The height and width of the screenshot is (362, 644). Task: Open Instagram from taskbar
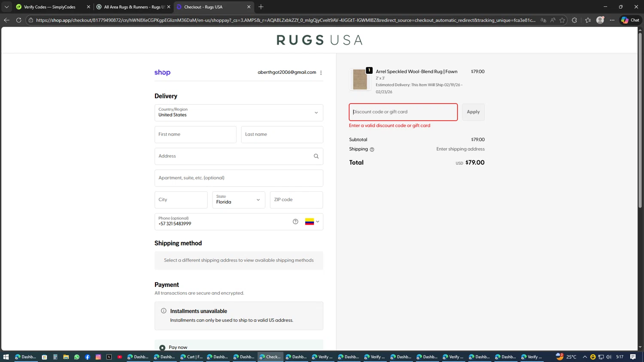click(x=98, y=357)
